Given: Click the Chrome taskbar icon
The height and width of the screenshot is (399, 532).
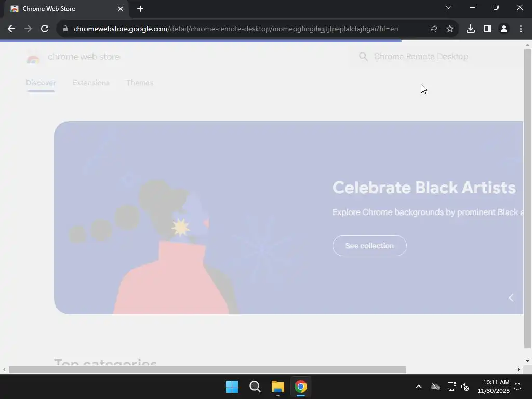Looking at the screenshot, I should pyautogui.click(x=301, y=387).
